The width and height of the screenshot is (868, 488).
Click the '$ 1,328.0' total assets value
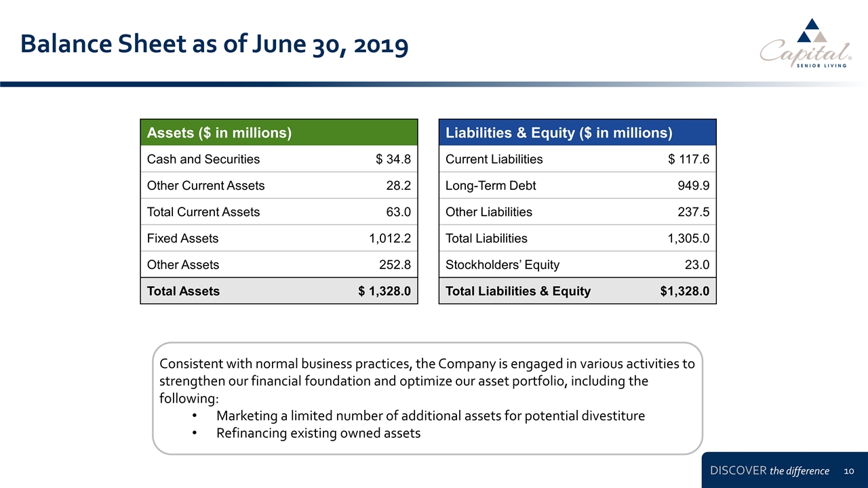[384, 291]
